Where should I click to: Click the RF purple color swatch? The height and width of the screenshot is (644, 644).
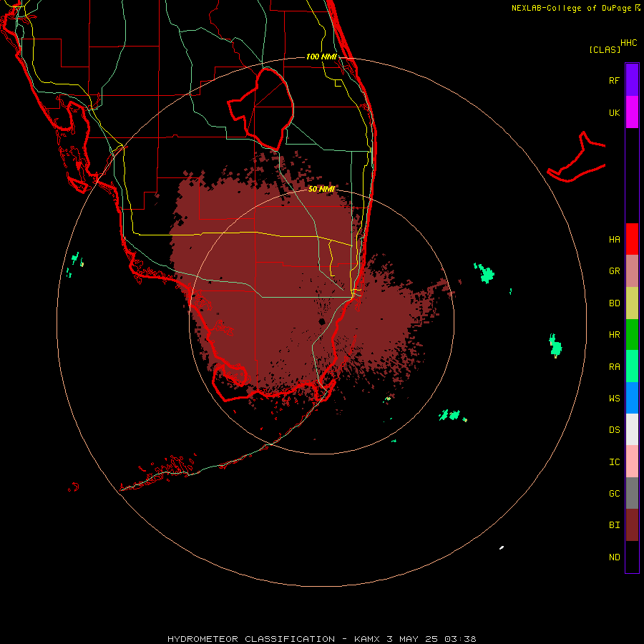[632, 80]
